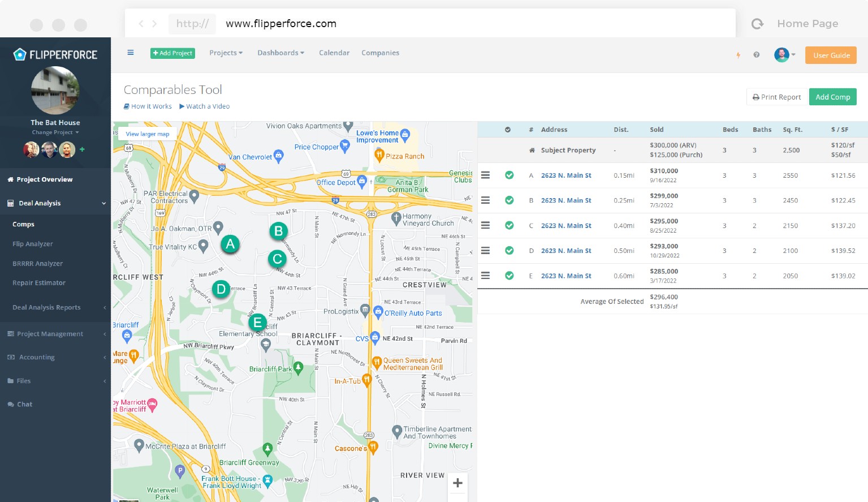Viewport: 868px width, 502px height.
Task: Click the lightning bolt icon in header
Action: pyautogui.click(x=738, y=55)
